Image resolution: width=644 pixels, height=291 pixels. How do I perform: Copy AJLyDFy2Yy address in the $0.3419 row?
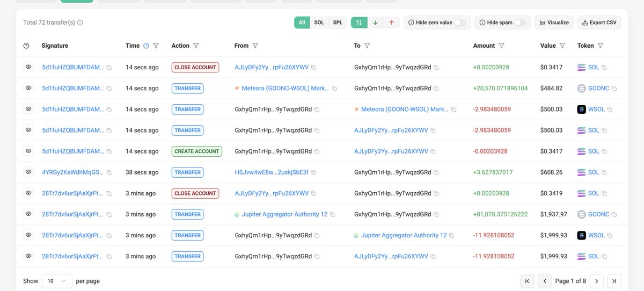pyautogui.click(x=313, y=193)
